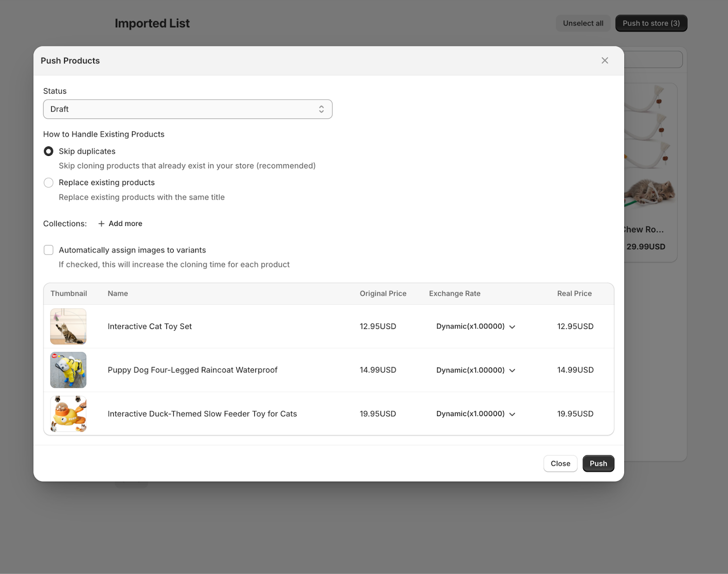728x574 pixels.
Task: Click real price 12.95USD
Action: click(576, 327)
